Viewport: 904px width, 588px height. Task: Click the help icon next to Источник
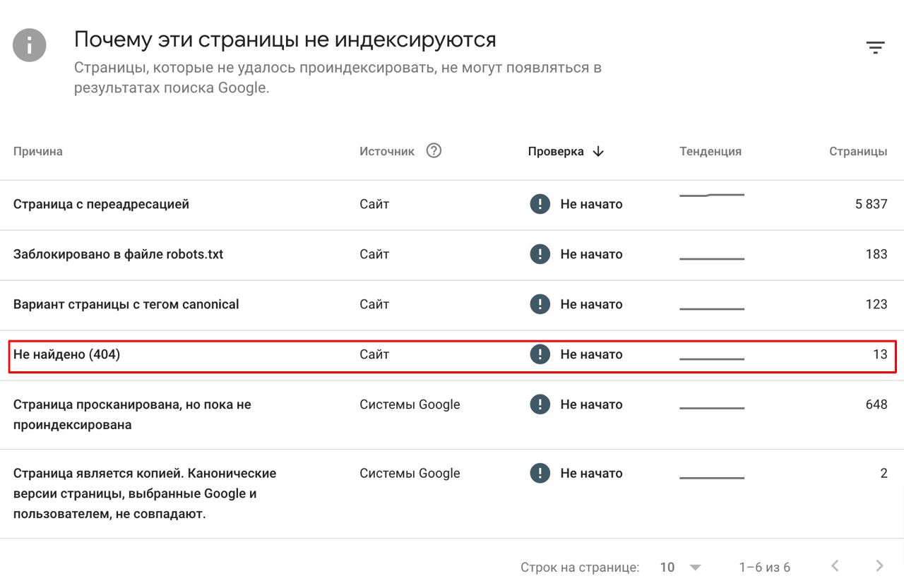click(434, 150)
